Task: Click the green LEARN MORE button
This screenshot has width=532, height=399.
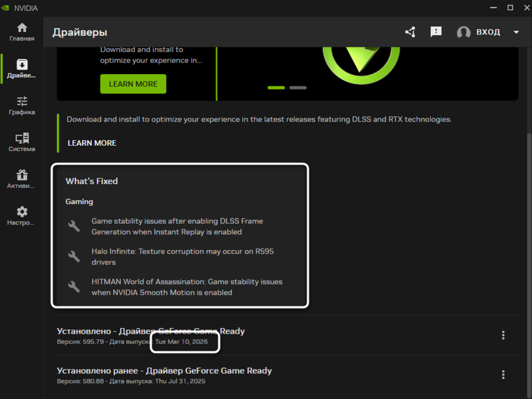Action: [x=133, y=84]
